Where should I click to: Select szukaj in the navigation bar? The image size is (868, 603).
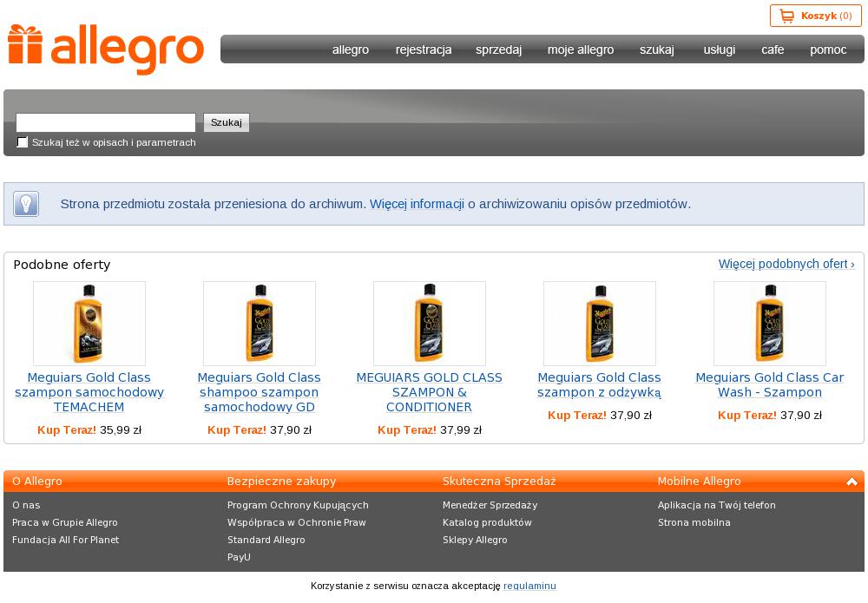point(657,49)
